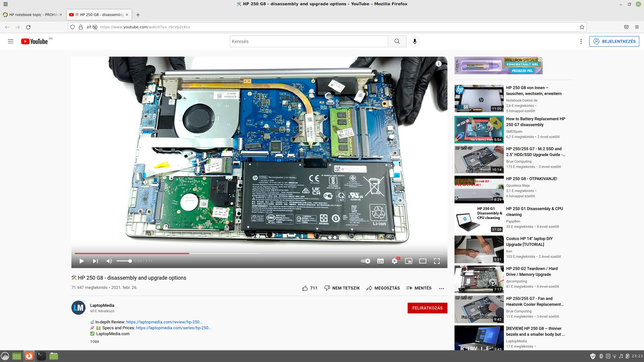The height and width of the screenshot is (362, 644).
Task: Open window menu in title bar
Action: pos(6,4)
